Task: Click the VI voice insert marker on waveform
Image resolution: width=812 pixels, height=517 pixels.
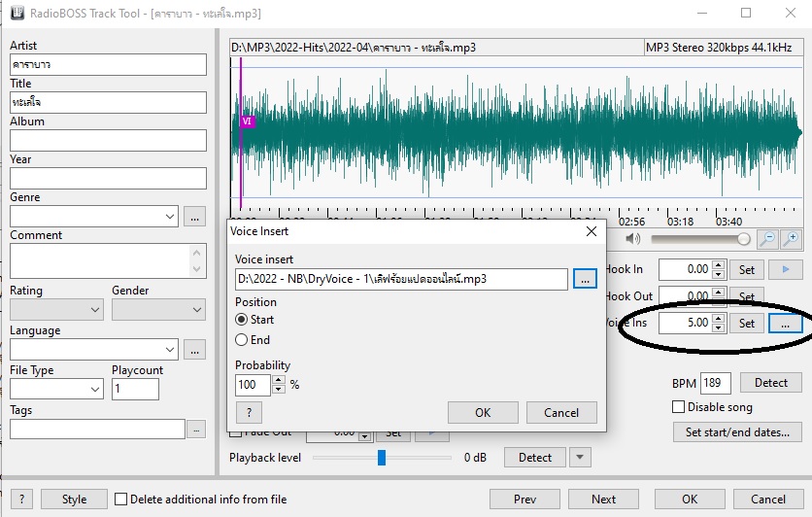Action: point(247,121)
